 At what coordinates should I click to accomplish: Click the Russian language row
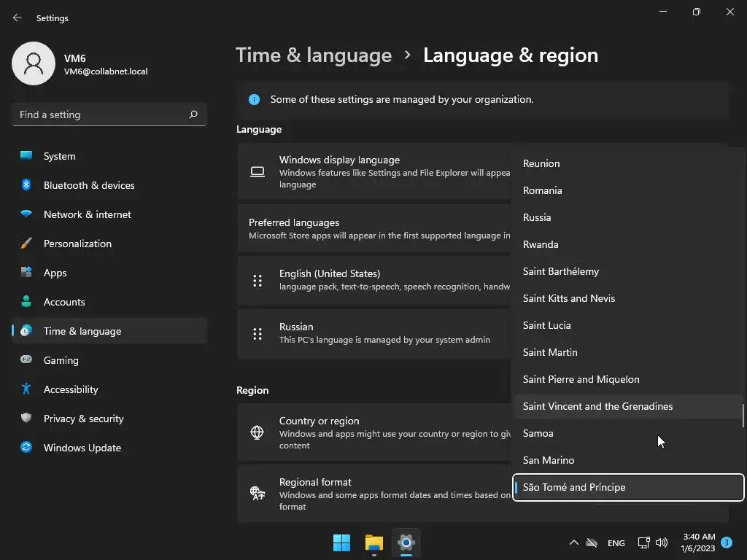374,333
